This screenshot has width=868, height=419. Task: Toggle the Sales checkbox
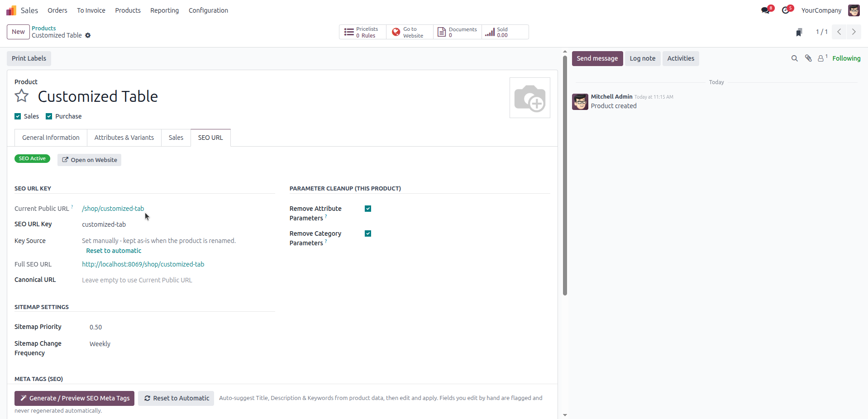[18, 116]
